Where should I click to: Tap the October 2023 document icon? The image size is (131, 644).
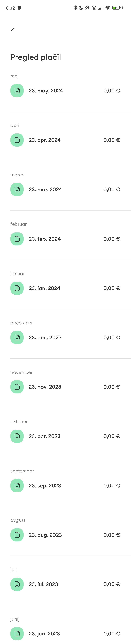(17, 436)
